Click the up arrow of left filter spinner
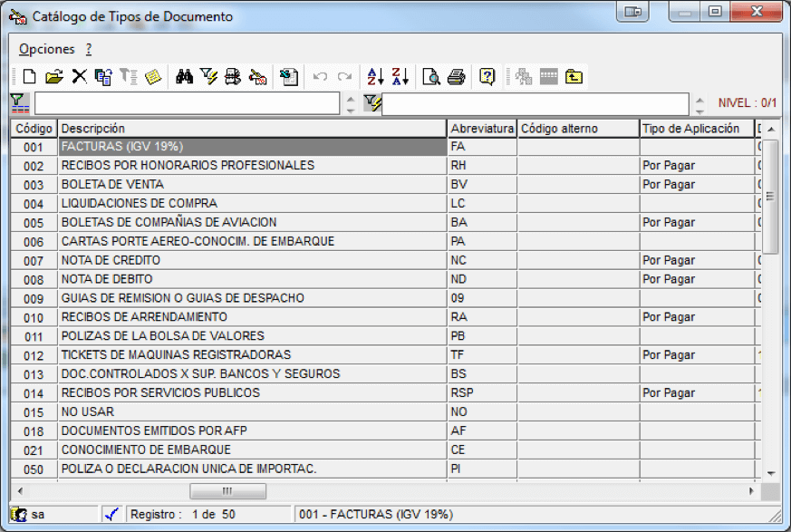This screenshot has height=532, width=791. [x=351, y=99]
